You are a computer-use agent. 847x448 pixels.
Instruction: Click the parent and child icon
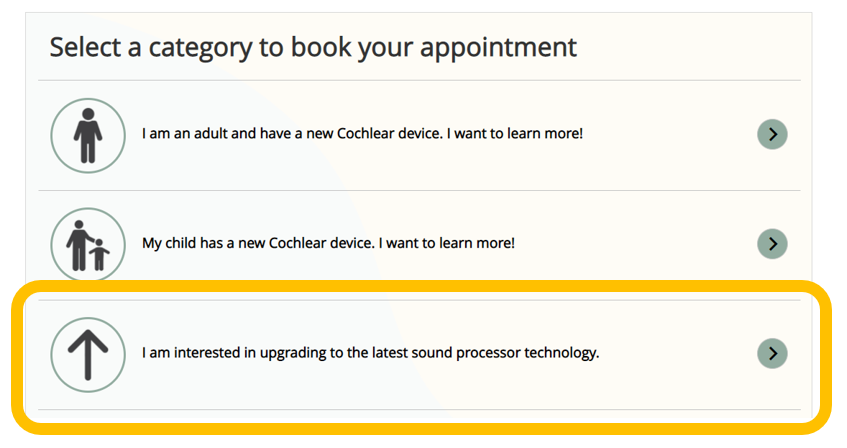(x=88, y=245)
